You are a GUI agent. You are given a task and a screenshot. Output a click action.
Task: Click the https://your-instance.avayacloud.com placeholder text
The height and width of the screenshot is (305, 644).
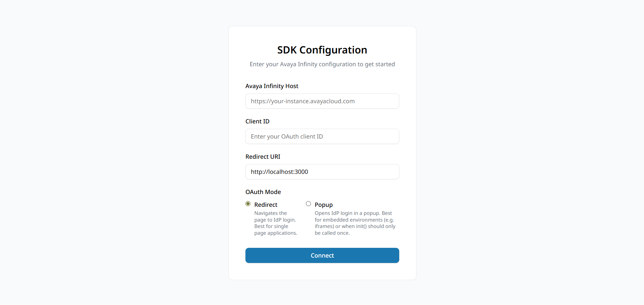click(303, 101)
